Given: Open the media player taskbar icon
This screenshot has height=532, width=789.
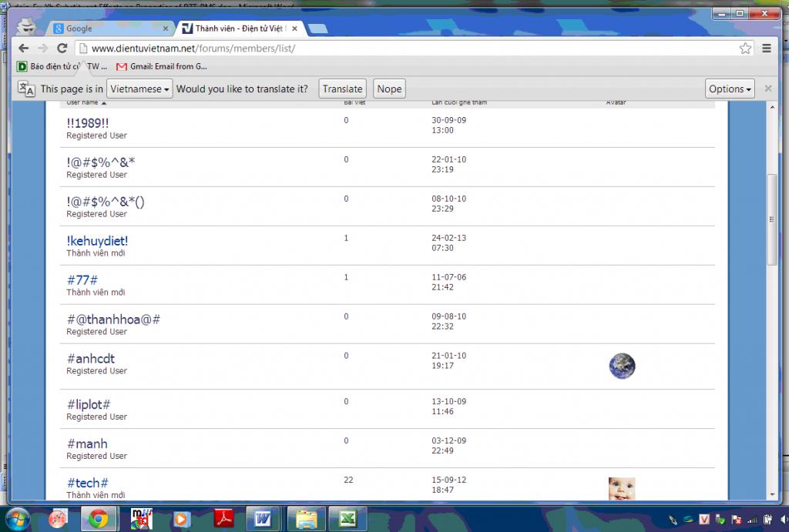Looking at the screenshot, I should (181, 519).
